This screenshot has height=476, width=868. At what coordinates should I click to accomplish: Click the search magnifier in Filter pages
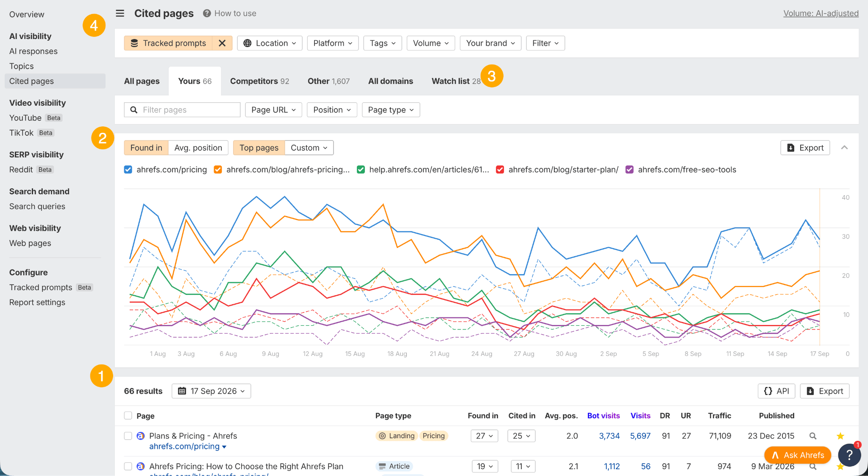(x=134, y=110)
